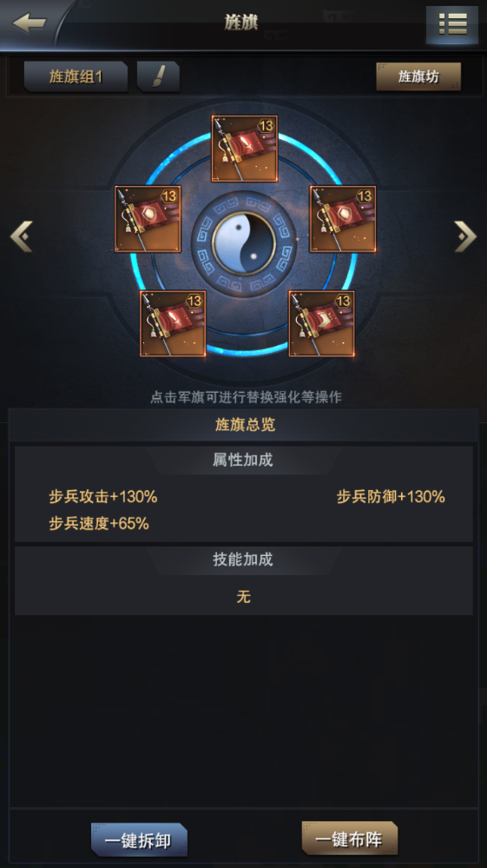Tap the yin-yang center emblem
The height and width of the screenshot is (868, 487).
(244, 243)
